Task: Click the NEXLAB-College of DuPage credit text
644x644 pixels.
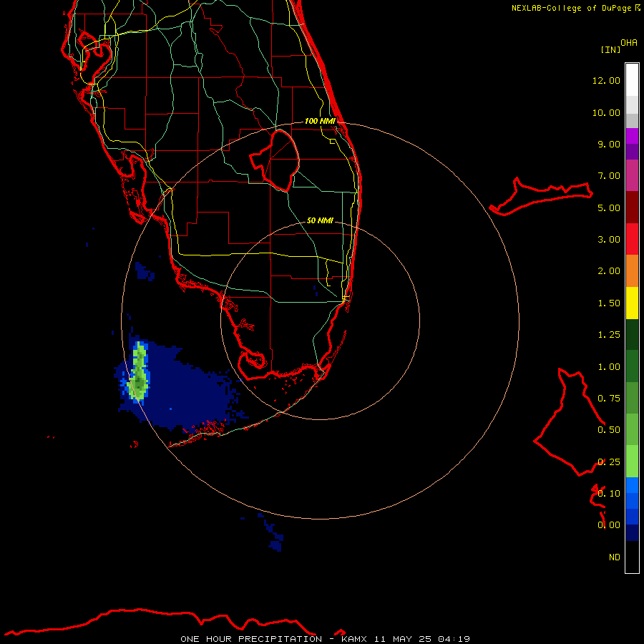Action: [571, 8]
